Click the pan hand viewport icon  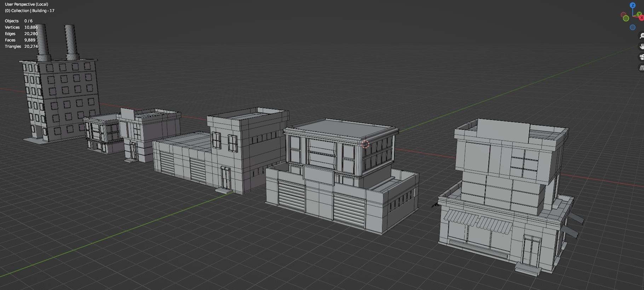coord(641,46)
